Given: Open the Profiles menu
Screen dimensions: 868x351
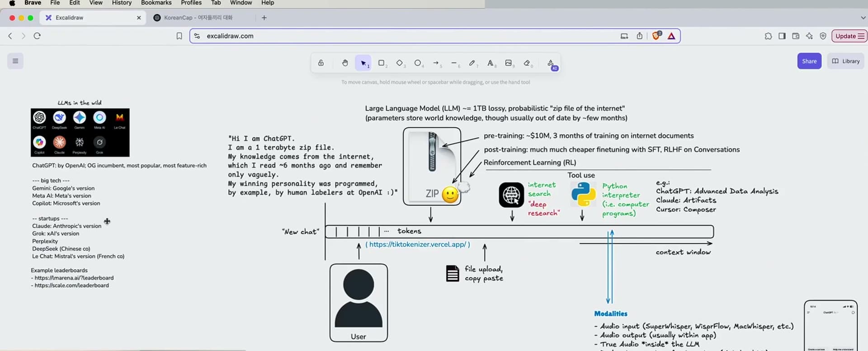Looking at the screenshot, I should coord(191,3).
